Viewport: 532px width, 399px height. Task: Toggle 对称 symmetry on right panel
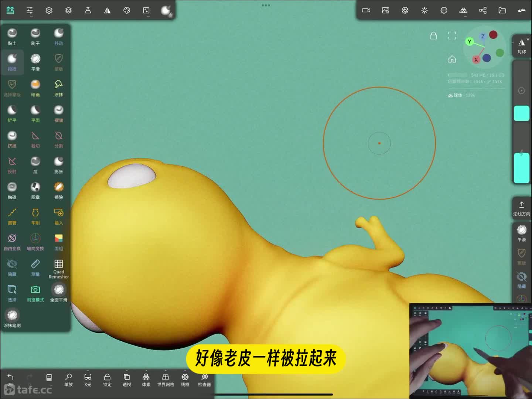pyautogui.click(x=522, y=46)
